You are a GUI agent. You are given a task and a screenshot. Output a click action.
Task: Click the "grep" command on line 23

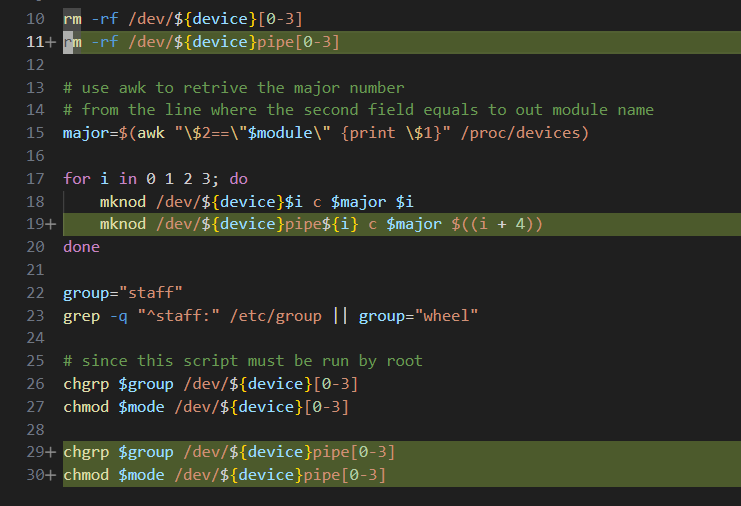coord(81,315)
